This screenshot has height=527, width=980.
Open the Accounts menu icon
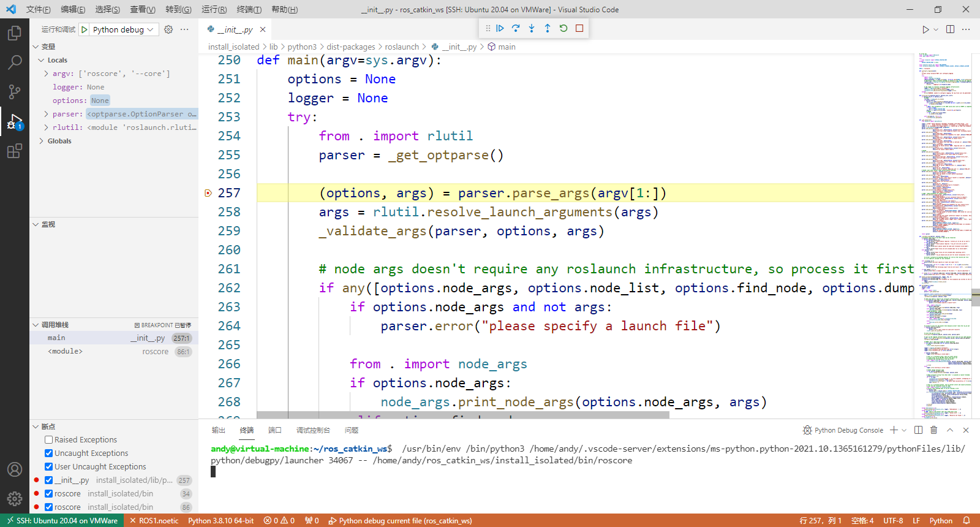click(15, 469)
